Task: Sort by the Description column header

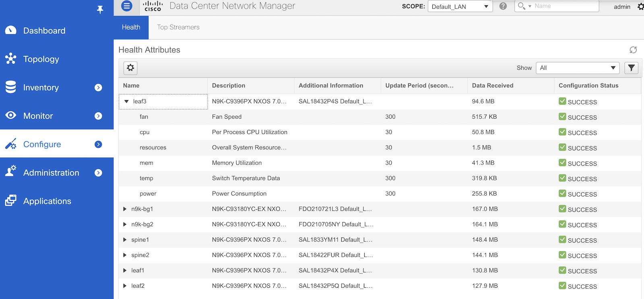Action: click(x=251, y=86)
